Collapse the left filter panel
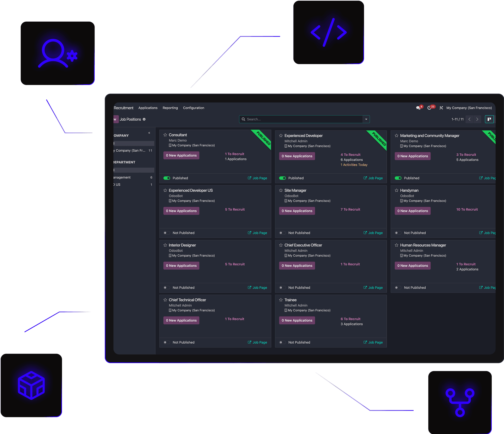 (x=149, y=133)
